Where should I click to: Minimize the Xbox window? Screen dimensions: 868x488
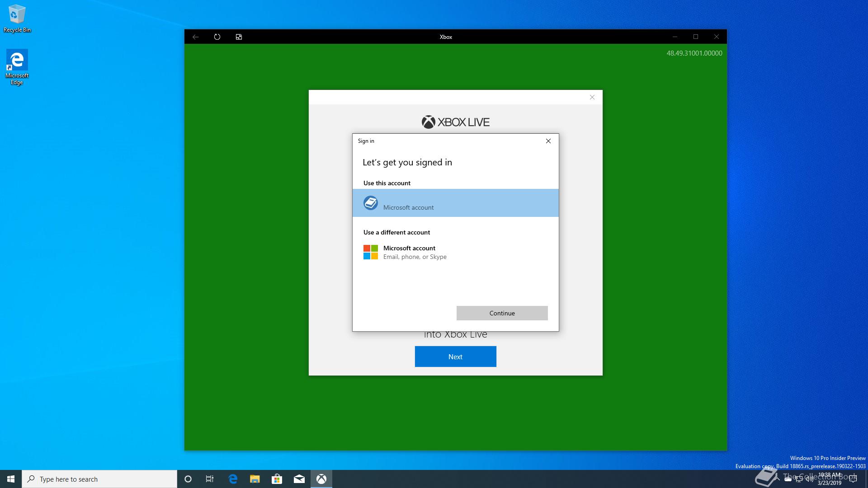click(675, 37)
